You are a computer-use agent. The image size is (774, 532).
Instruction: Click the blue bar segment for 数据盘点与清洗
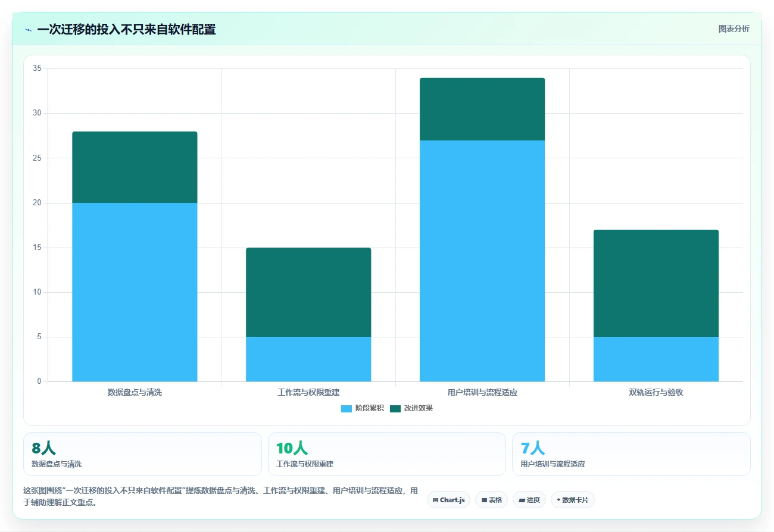click(135, 292)
